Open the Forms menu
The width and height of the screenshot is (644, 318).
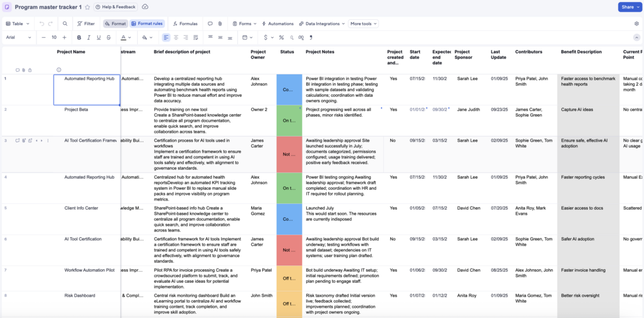[244, 24]
